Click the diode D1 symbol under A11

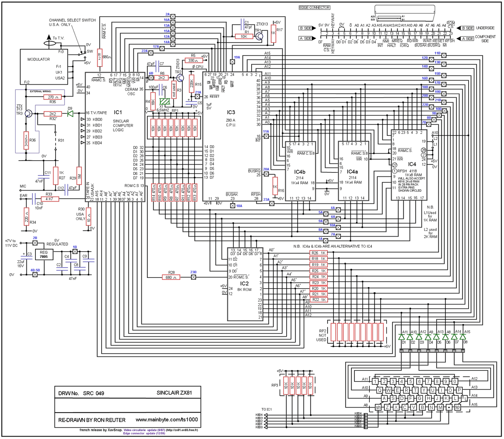click(401, 337)
